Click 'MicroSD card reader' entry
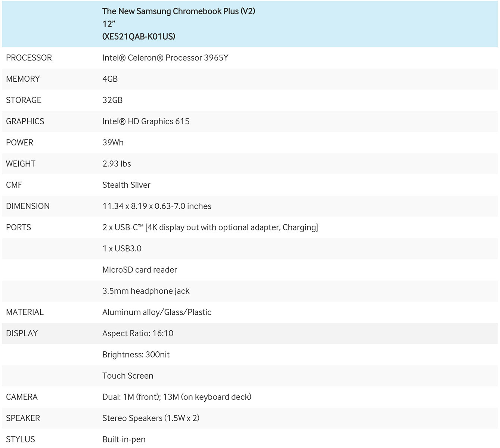Image resolution: width=500 pixels, height=448 pixels. [x=140, y=270]
